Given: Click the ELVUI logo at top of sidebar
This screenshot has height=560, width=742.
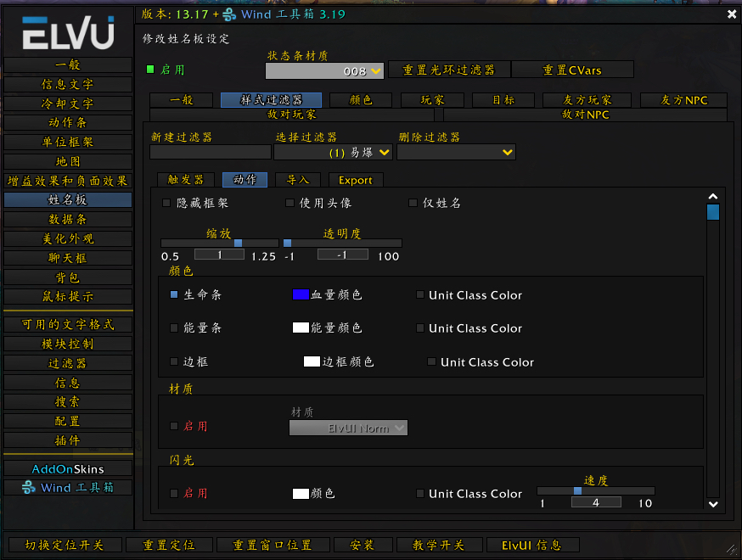Looking at the screenshot, I should [x=67, y=32].
